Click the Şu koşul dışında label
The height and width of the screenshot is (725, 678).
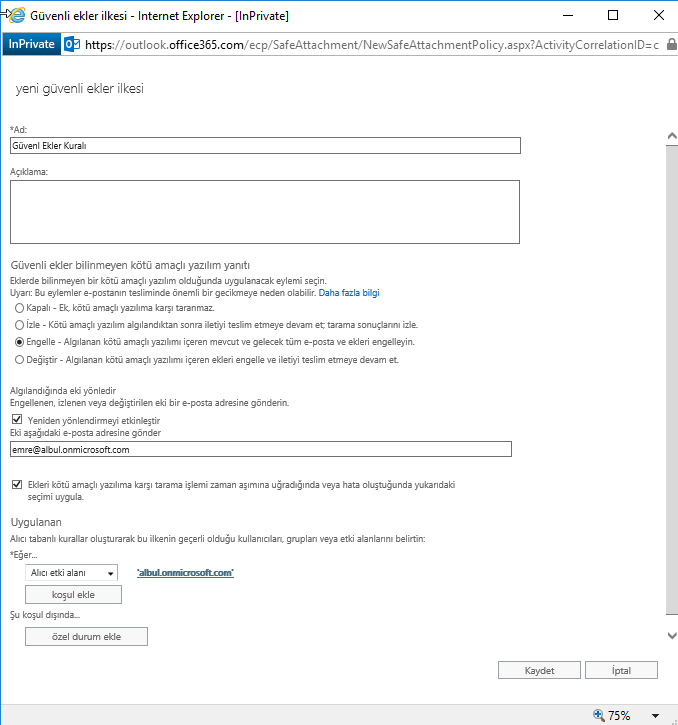click(x=45, y=615)
